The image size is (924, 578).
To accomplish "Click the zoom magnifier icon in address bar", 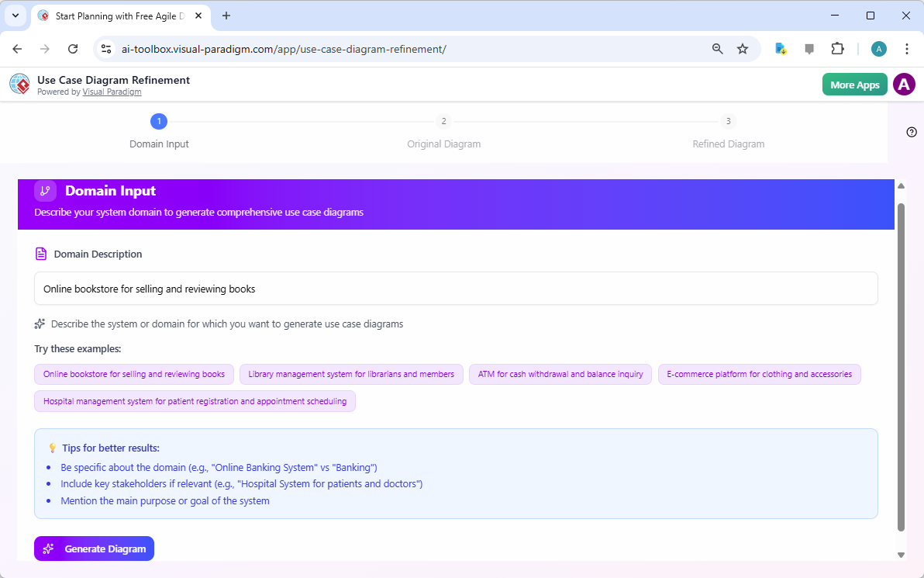I will click(x=717, y=48).
